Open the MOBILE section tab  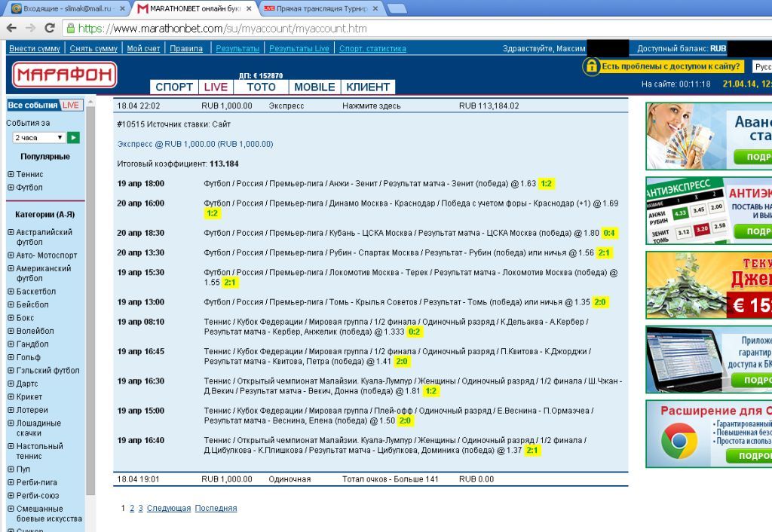(314, 87)
